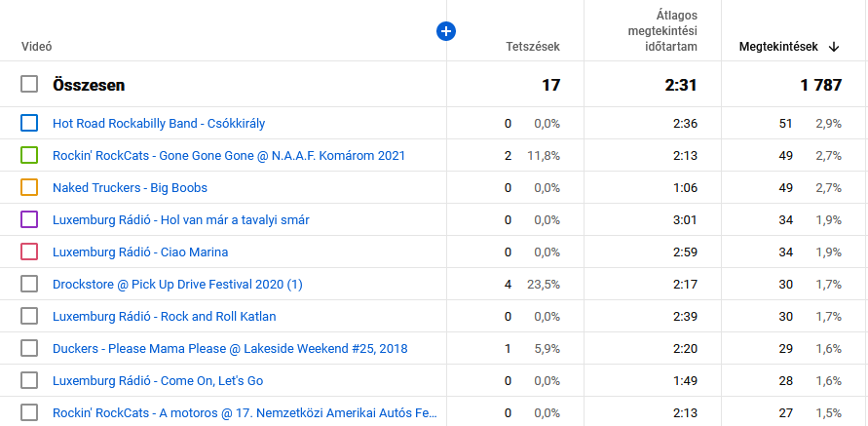Open Luxemburg Rádió - Come On, Let's Go link
Viewport: 868px width, 426px height.
coord(158,380)
